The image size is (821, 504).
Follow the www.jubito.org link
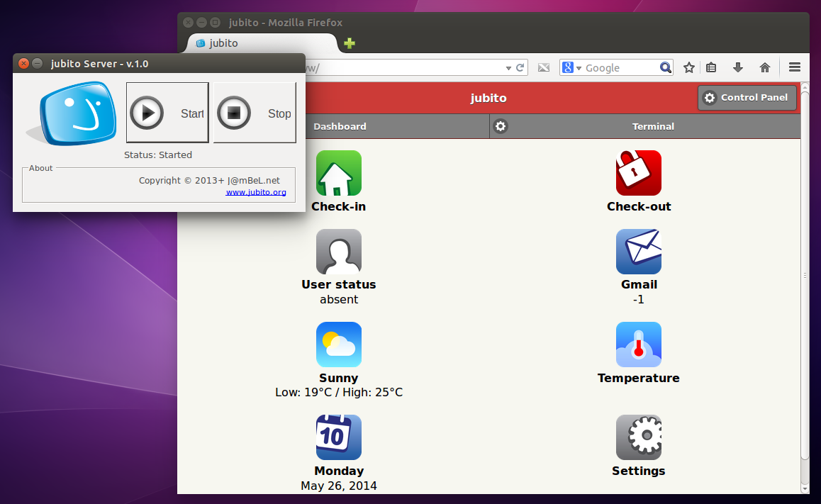click(x=256, y=192)
